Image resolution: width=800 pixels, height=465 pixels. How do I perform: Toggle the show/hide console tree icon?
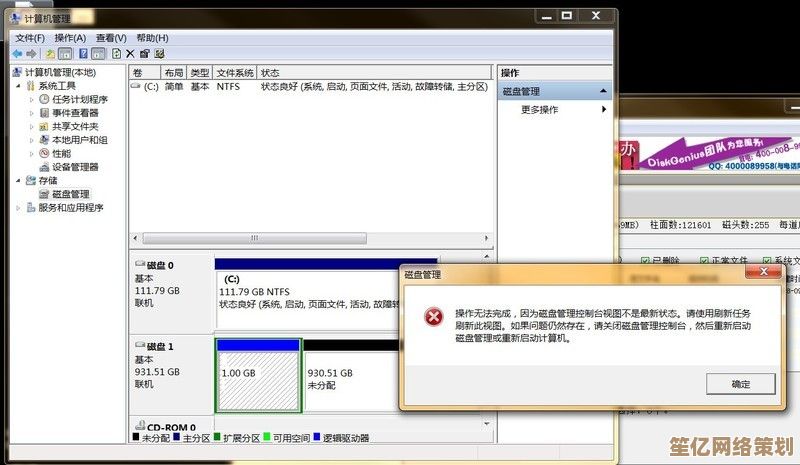[65, 54]
